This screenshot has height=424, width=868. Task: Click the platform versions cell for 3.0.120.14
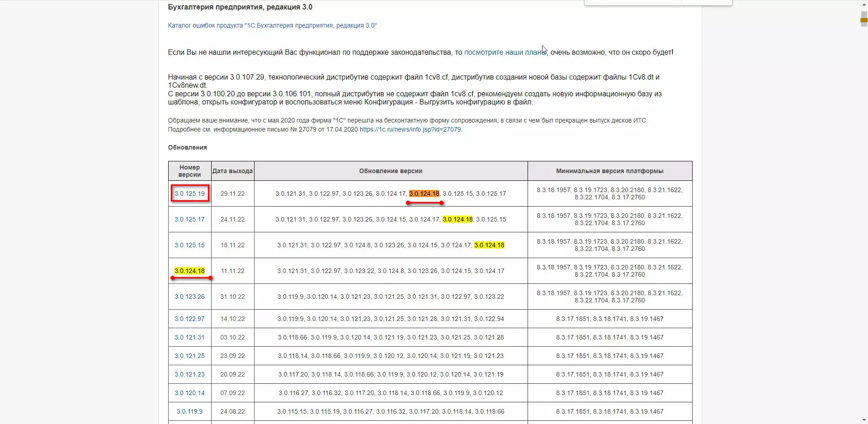610,393
